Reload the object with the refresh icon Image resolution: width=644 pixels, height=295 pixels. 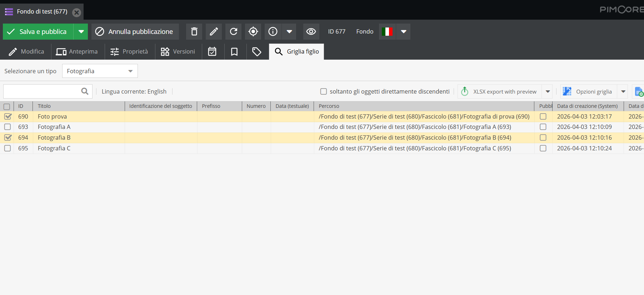point(233,32)
